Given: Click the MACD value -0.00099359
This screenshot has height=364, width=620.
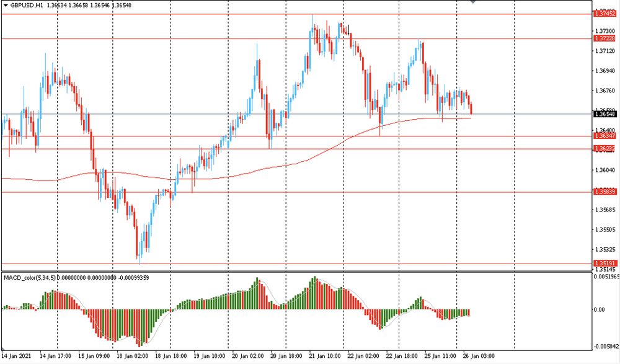Looking at the screenshot, I should 134,278.
